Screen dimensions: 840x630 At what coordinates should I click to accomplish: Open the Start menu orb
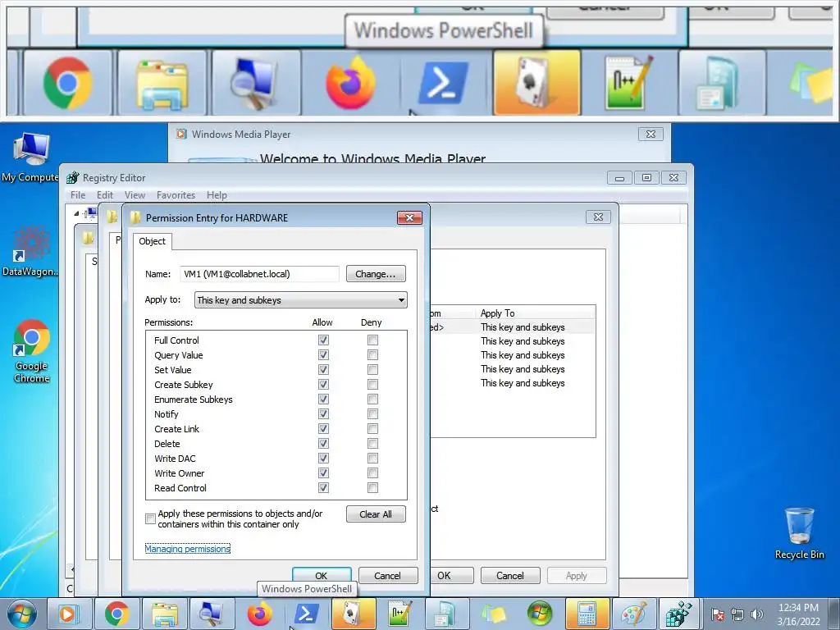[x=21, y=614]
